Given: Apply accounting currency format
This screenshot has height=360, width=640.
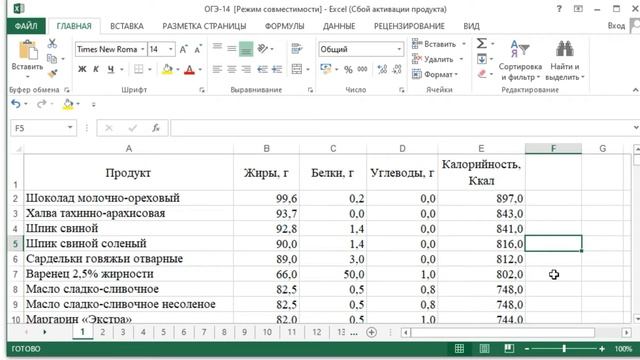Looking at the screenshot, I should point(326,69).
